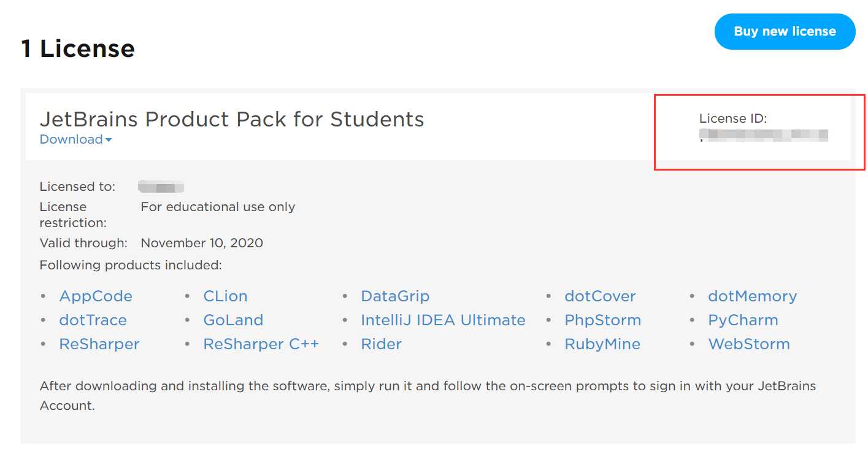Click the Buy new license button

(x=785, y=31)
